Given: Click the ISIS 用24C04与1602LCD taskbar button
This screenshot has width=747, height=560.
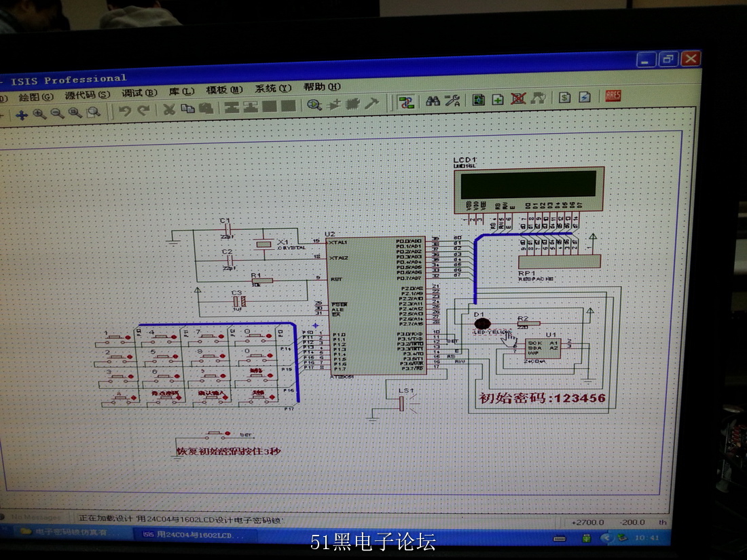Looking at the screenshot, I should 194,535.
